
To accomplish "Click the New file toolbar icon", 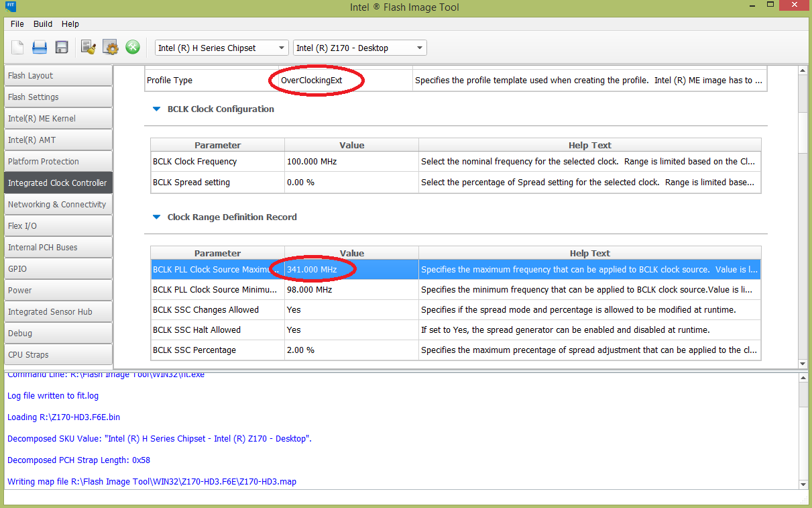I will pyautogui.click(x=18, y=48).
